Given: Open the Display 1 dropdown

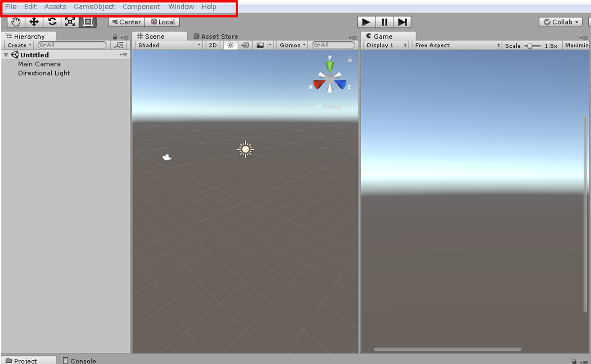Looking at the screenshot, I should (x=387, y=45).
